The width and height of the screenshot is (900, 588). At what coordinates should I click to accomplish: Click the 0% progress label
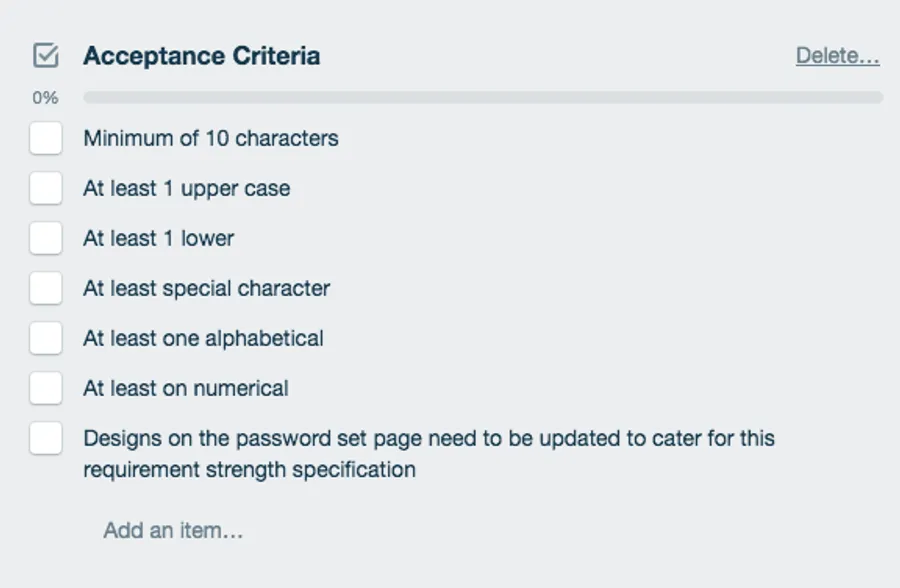[45, 98]
